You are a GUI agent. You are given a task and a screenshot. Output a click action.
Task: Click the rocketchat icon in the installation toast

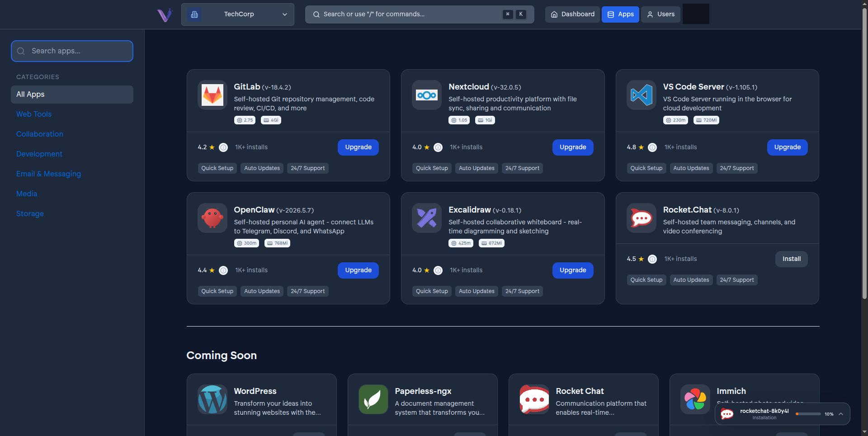(x=727, y=414)
